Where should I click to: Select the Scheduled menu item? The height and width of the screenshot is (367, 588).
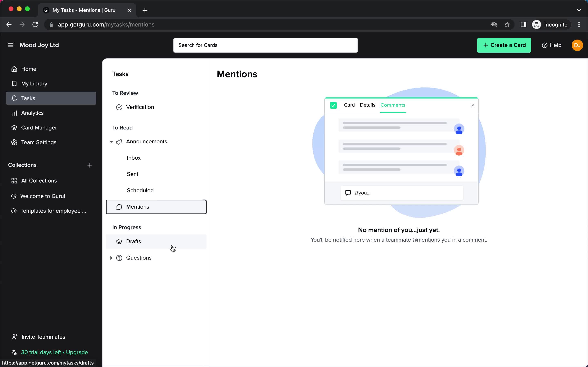(140, 190)
